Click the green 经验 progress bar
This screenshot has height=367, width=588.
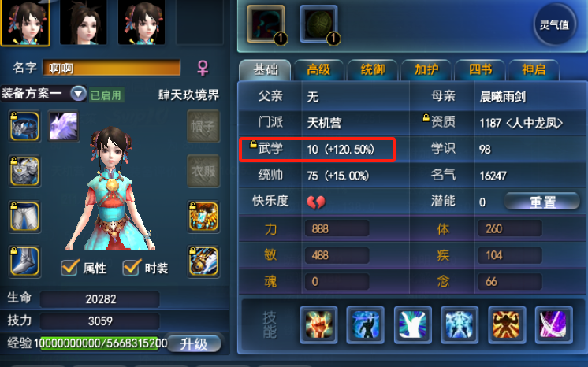point(101,343)
